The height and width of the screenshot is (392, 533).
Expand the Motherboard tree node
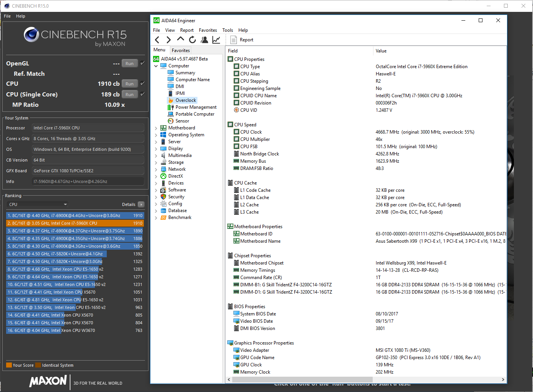(x=156, y=128)
